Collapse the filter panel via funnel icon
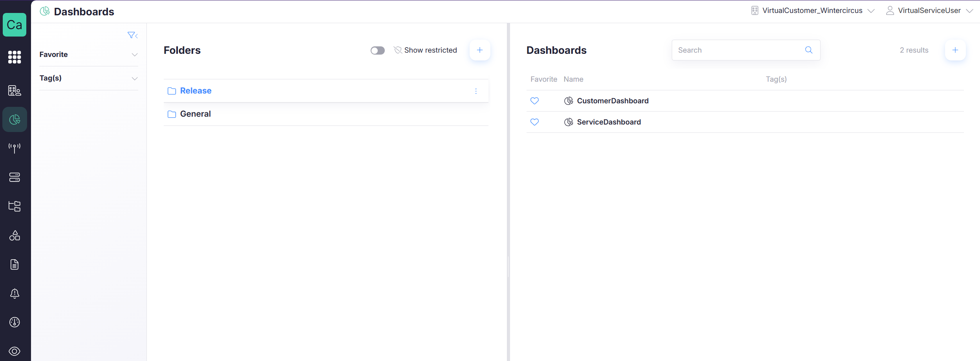The height and width of the screenshot is (361, 980). point(133,35)
